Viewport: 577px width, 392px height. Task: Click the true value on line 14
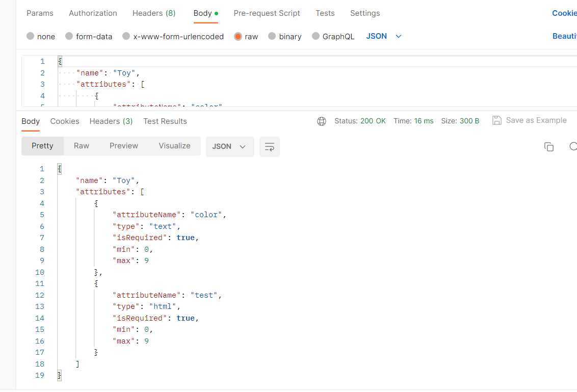186,318
